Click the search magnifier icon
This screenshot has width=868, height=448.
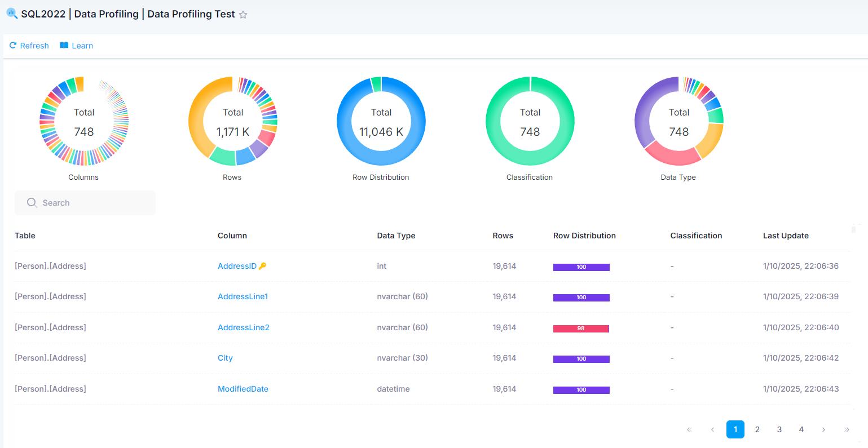(32, 203)
